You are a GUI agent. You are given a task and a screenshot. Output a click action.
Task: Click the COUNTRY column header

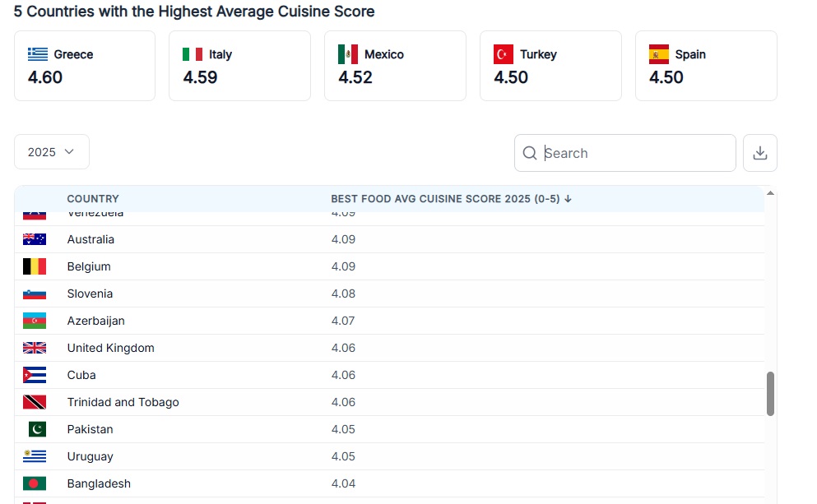pyautogui.click(x=93, y=199)
